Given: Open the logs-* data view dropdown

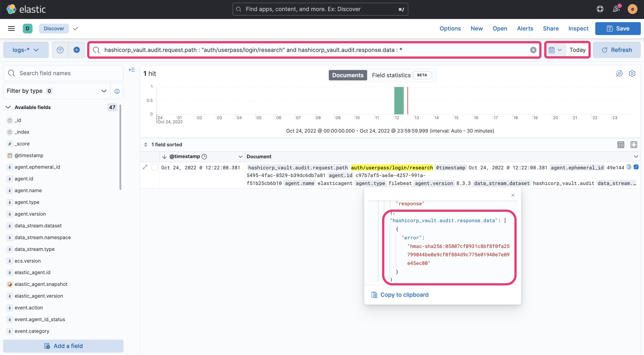Looking at the screenshot, I should pyautogui.click(x=26, y=50).
